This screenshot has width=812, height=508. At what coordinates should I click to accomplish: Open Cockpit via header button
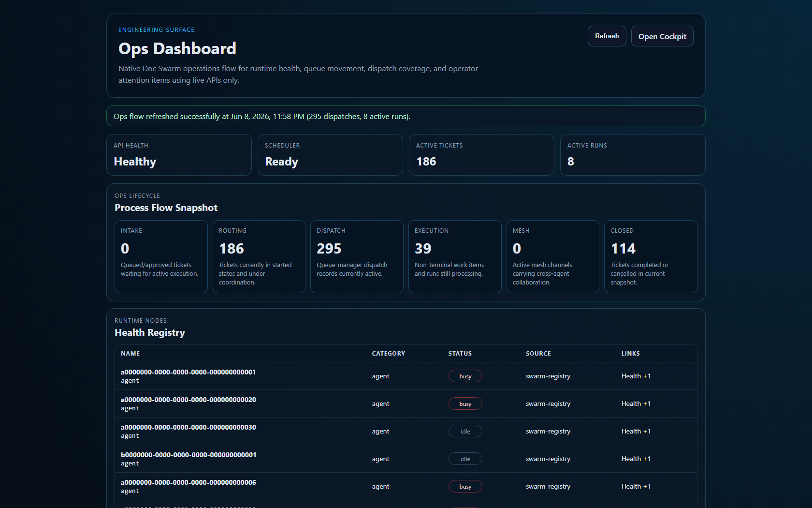662,36
